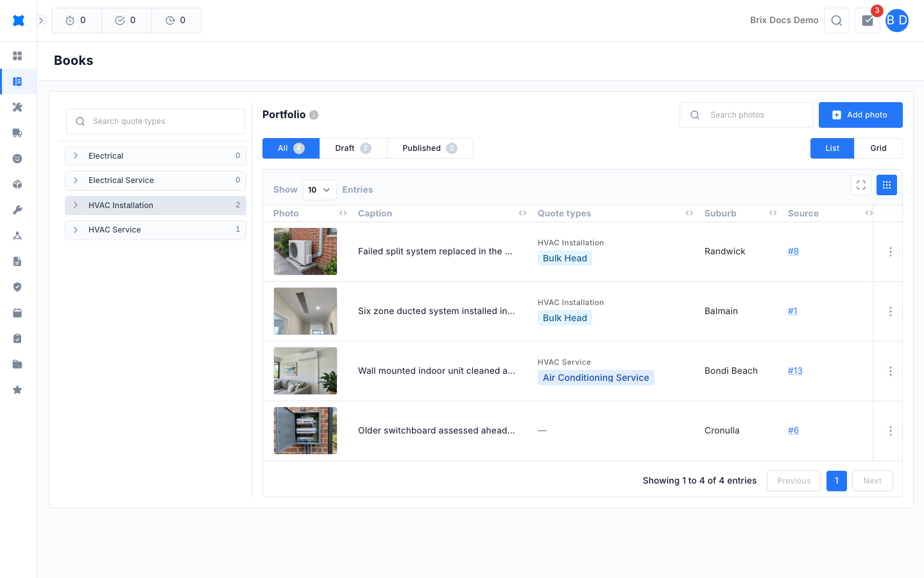
Task: Switch to the All tab
Action: pos(291,148)
